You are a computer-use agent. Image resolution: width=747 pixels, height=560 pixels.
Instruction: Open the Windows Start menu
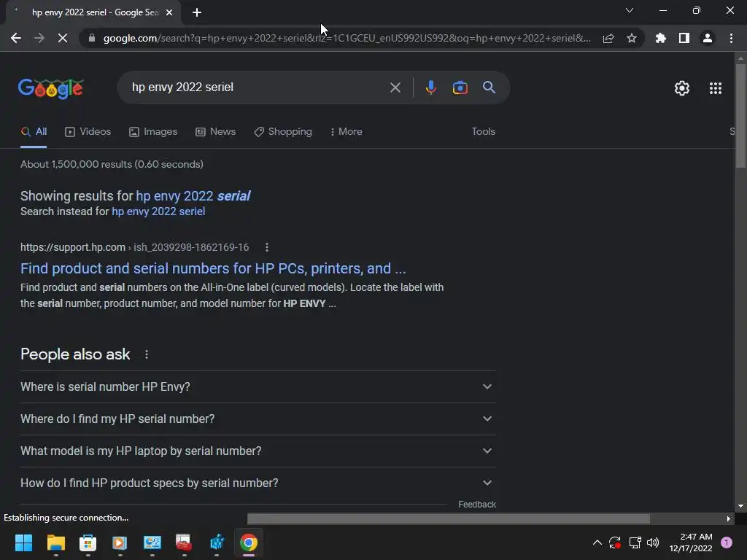point(23,542)
